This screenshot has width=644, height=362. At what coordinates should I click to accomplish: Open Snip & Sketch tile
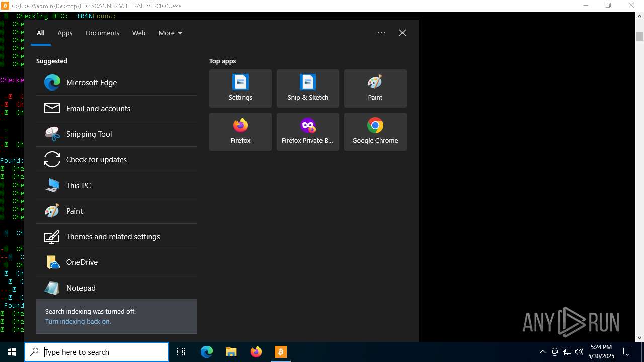pos(308,88)
